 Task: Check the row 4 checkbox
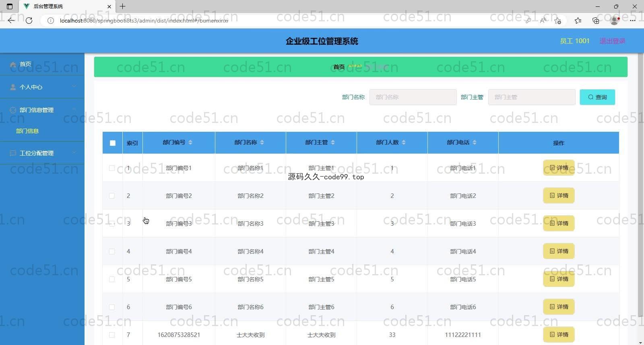point(112,251)
